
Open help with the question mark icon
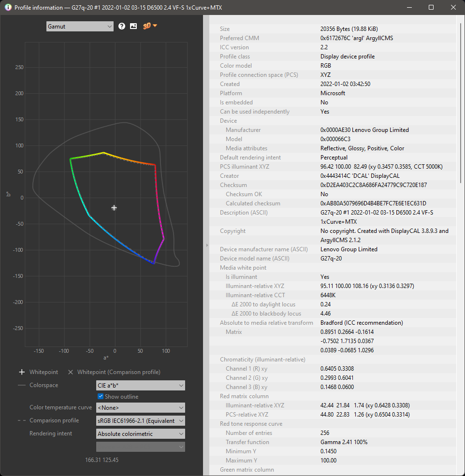click(121, 27)
